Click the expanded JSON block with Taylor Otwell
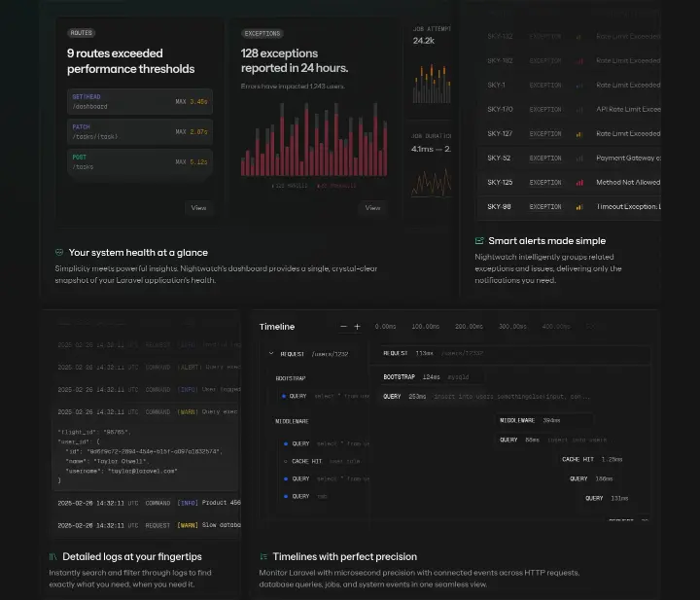The height and width of the screenshot is (600, 700). point(146,456)
